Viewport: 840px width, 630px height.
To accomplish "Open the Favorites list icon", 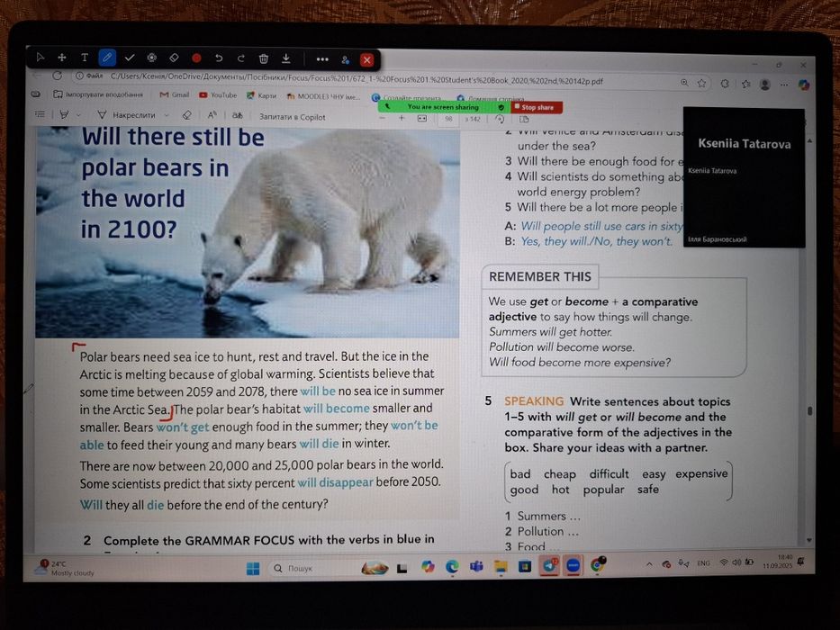I will [x=745, y=84].
